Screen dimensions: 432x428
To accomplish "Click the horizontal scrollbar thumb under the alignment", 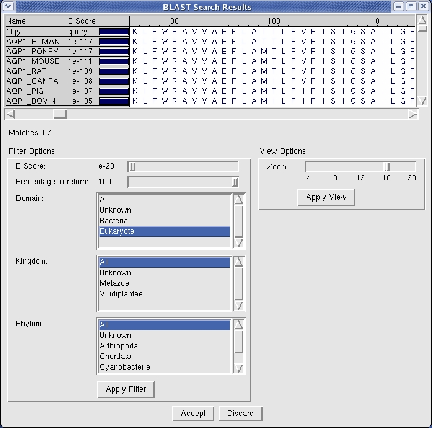I will coord(60,115).
